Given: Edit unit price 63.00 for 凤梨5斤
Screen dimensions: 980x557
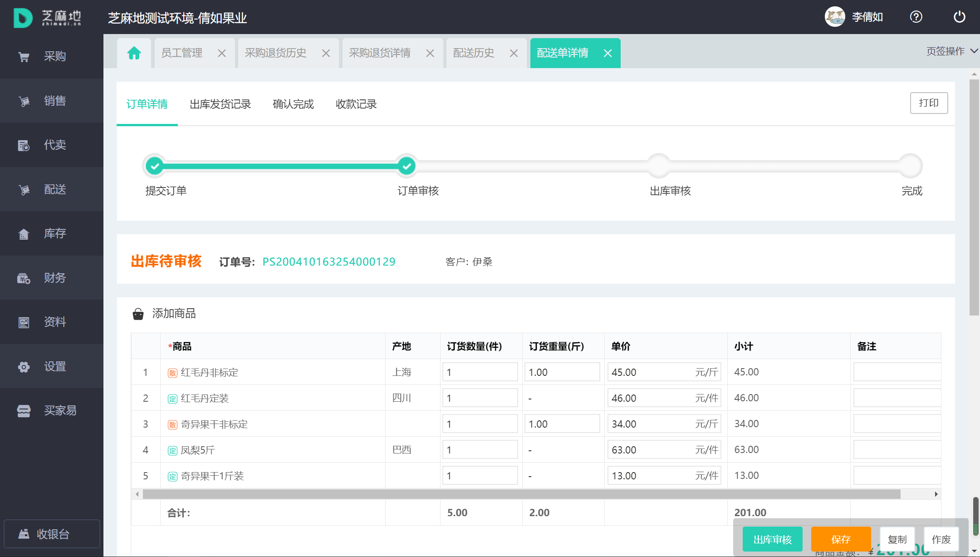Looking at the screenshot, I should click(664, 450).
